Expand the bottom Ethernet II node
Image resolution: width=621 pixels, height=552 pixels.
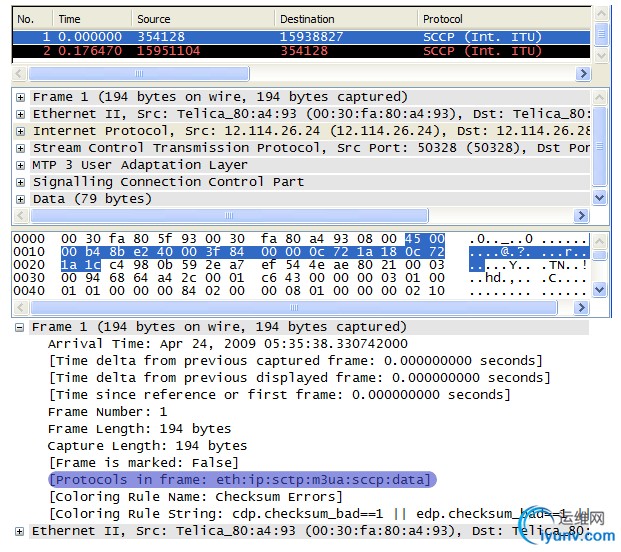[19, 531]
